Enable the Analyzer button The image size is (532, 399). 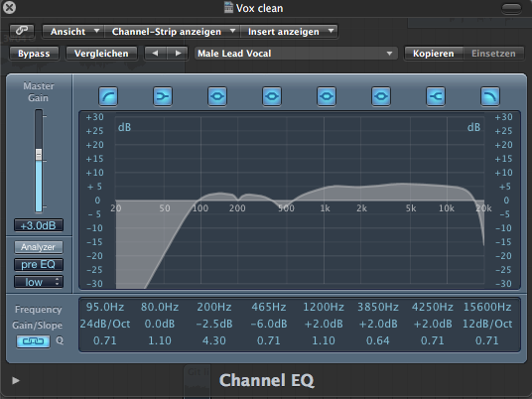pyautogui.click(x=39, y=247)
